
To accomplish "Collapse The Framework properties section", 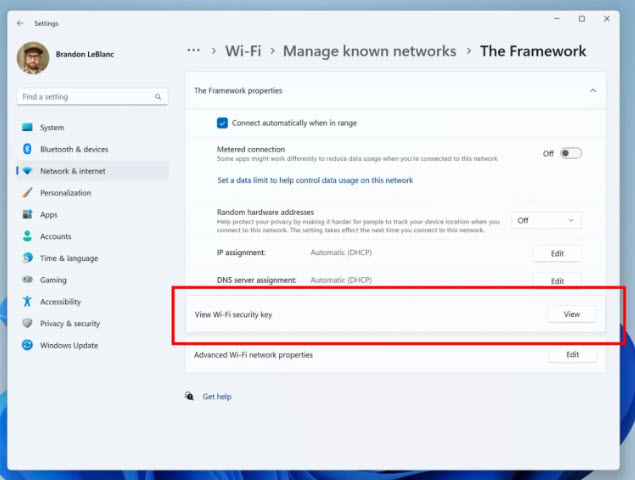I will coord(593,90).
